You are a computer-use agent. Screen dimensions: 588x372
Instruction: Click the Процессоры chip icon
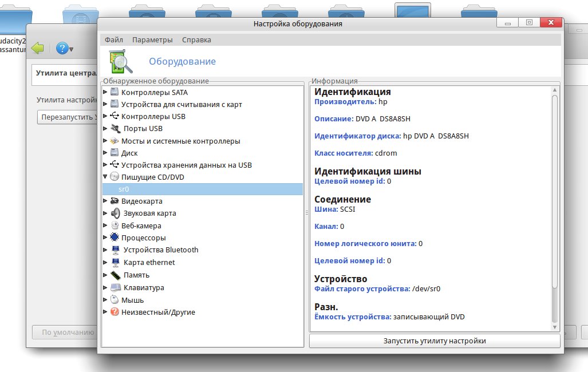pos(115,238)
